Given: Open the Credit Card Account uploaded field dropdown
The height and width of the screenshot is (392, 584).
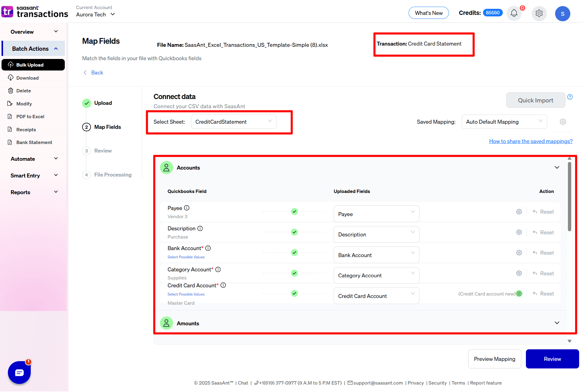Looking at the screenshot, I should 376,296.
